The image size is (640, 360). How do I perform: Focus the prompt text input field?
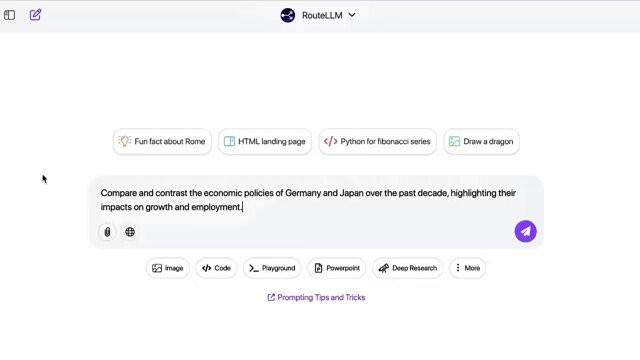[x=316, y=200]
